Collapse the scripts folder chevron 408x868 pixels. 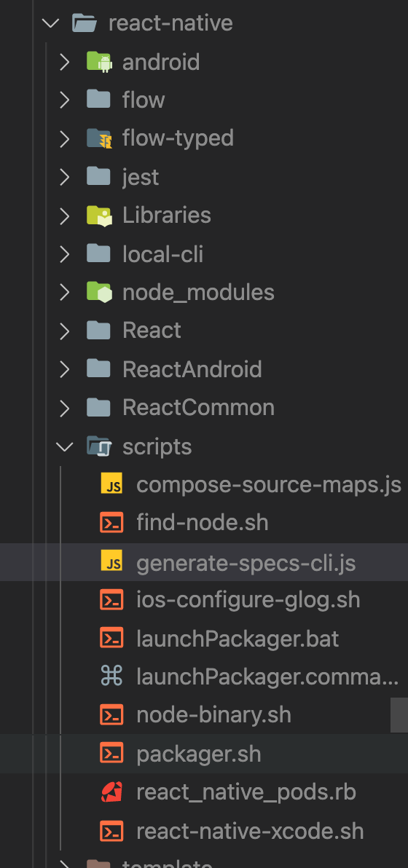(65, 446)
